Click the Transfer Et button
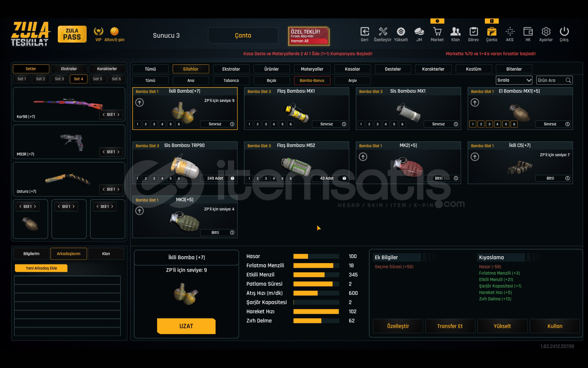The height and width of the screenshot is (368, 588). point(450,326)
